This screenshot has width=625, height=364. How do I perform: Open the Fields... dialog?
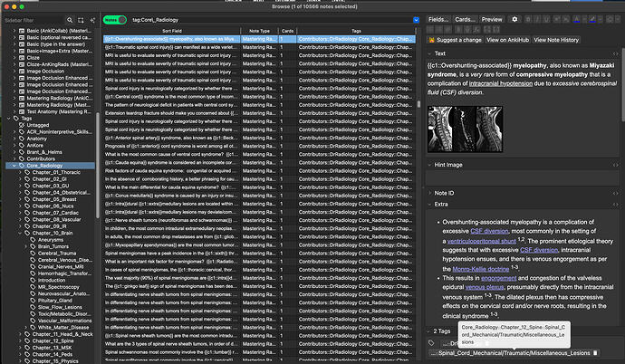[438, 19]
